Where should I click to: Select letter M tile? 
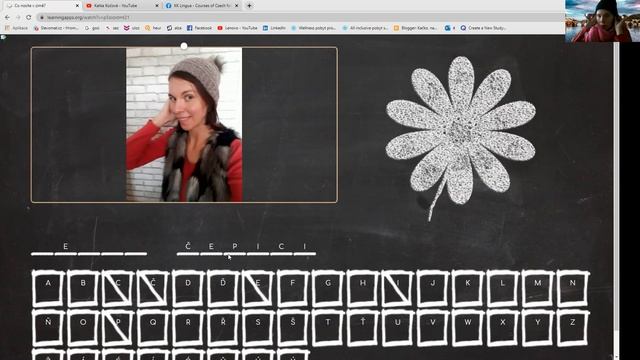pos(538,288)
